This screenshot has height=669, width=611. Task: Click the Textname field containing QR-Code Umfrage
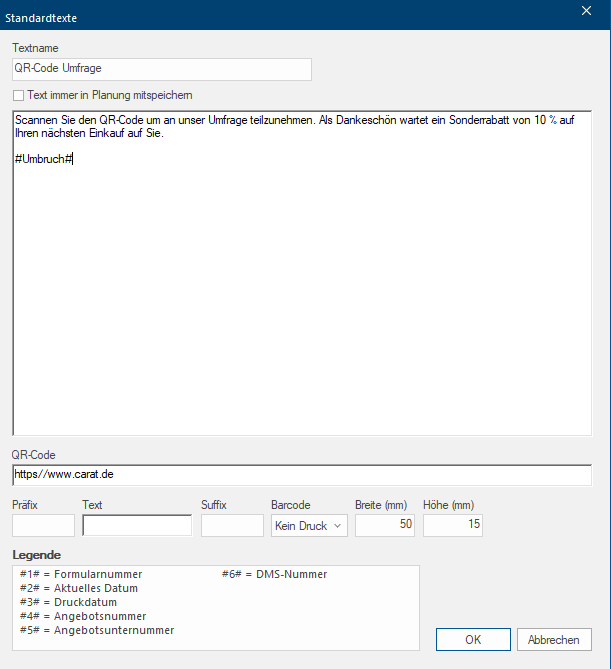click(161, 69)
